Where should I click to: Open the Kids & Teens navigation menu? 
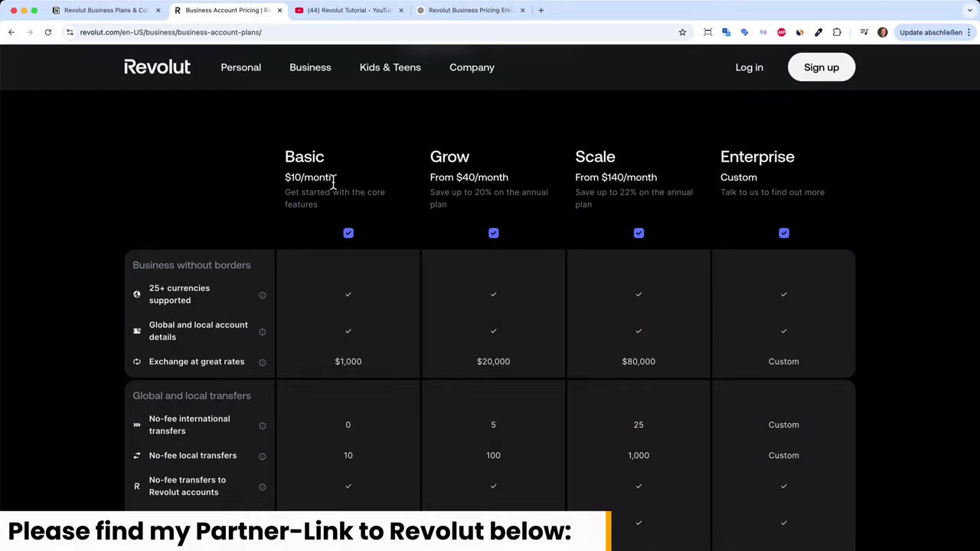390,67
